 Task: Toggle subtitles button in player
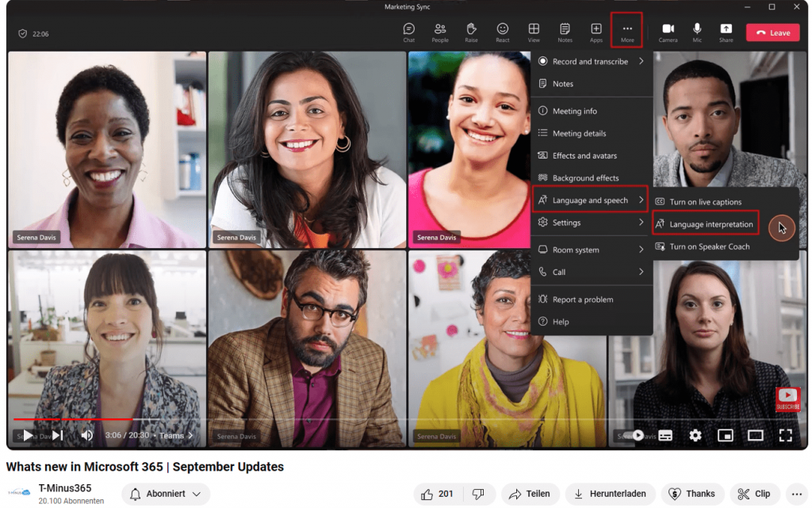(665, 436)
